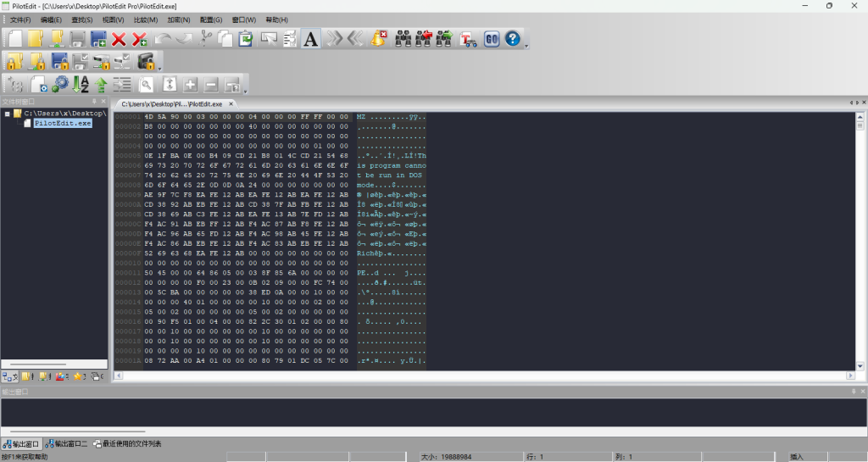
Task: Pin the 文件树窗口 panel
Action: point(94,102)
